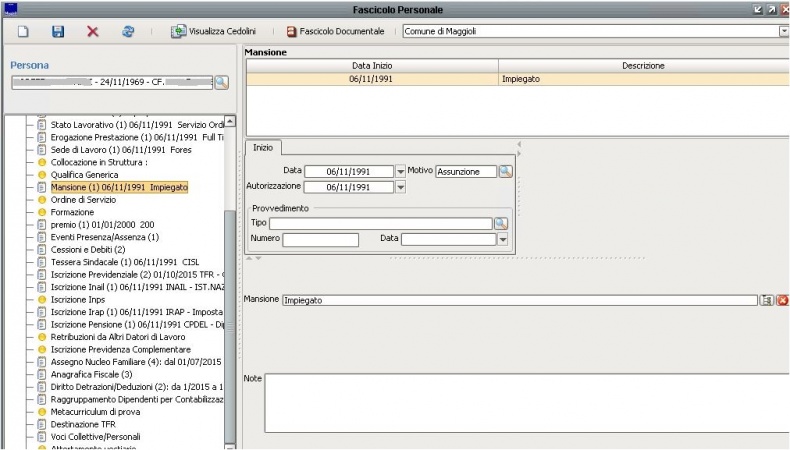Expand the Comune di Maggioli combo box

783,32
